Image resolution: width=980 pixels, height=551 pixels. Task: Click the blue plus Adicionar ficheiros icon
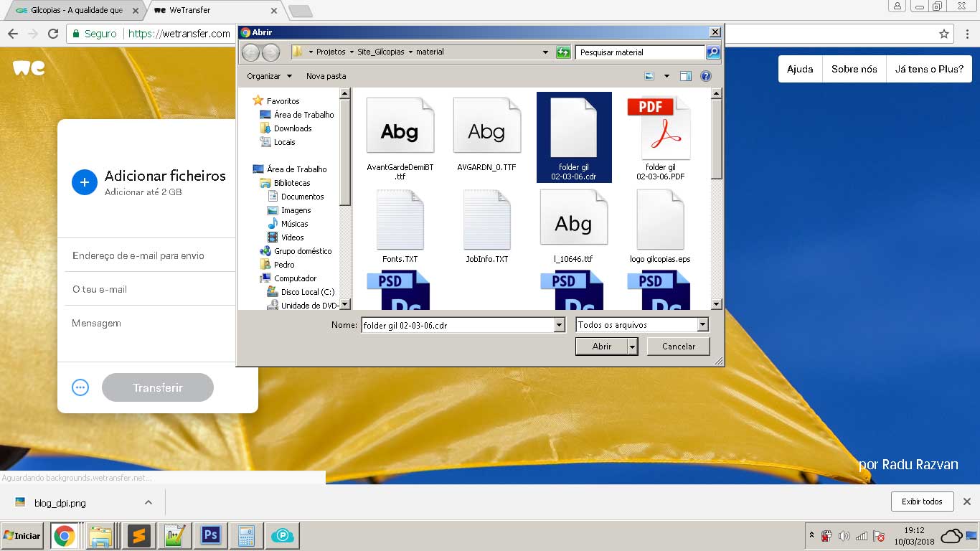(x=84, y=182)
